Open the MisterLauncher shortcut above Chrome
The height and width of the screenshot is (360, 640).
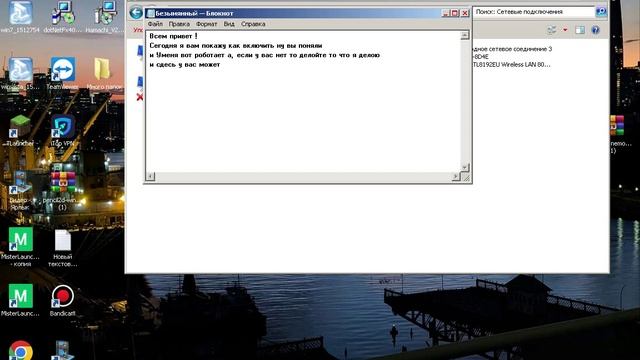(20, 300)
